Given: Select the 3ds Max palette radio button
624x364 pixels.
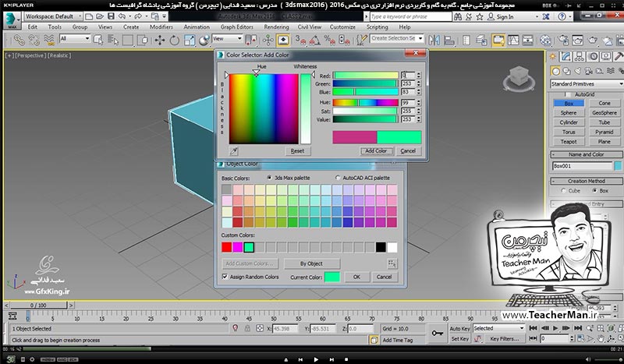Looking at the screenshot, I should 269,178.
